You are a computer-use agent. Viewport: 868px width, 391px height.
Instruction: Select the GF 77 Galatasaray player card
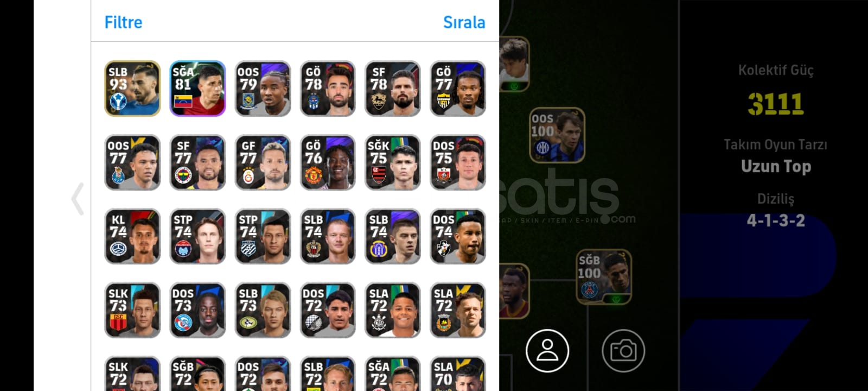point(263,162)
